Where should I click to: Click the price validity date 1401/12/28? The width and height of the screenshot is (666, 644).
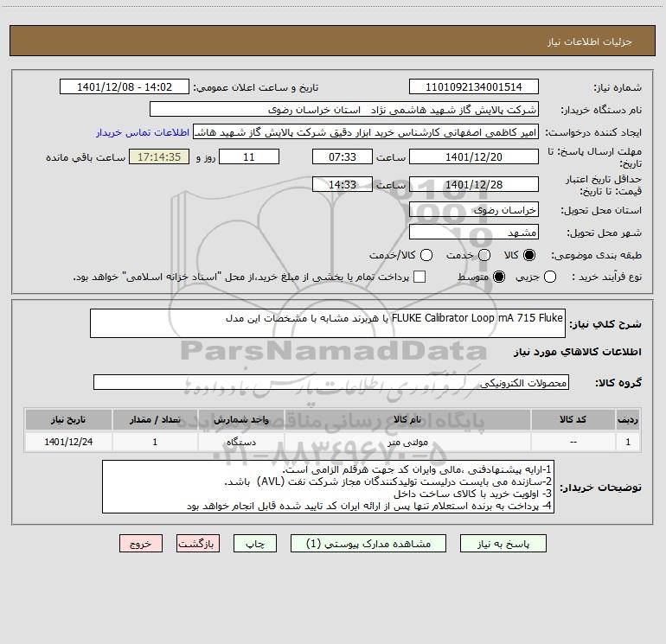tap(474, 184)
